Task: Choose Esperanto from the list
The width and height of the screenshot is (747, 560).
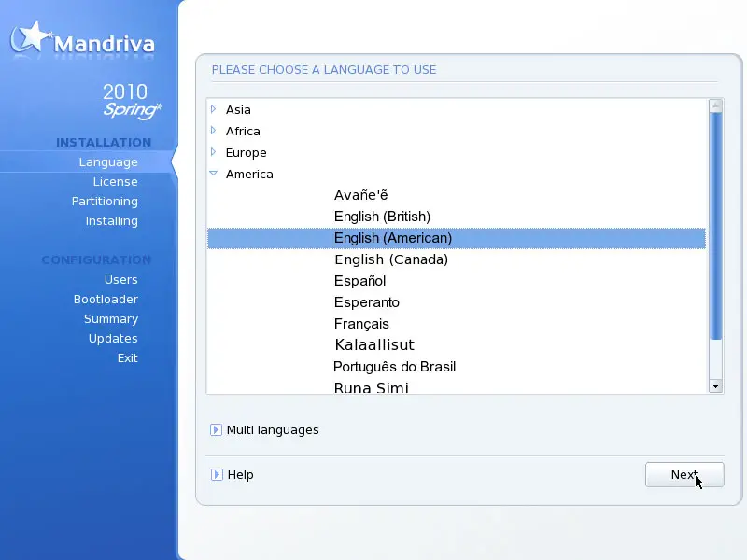Action: [x=366, y=302]
